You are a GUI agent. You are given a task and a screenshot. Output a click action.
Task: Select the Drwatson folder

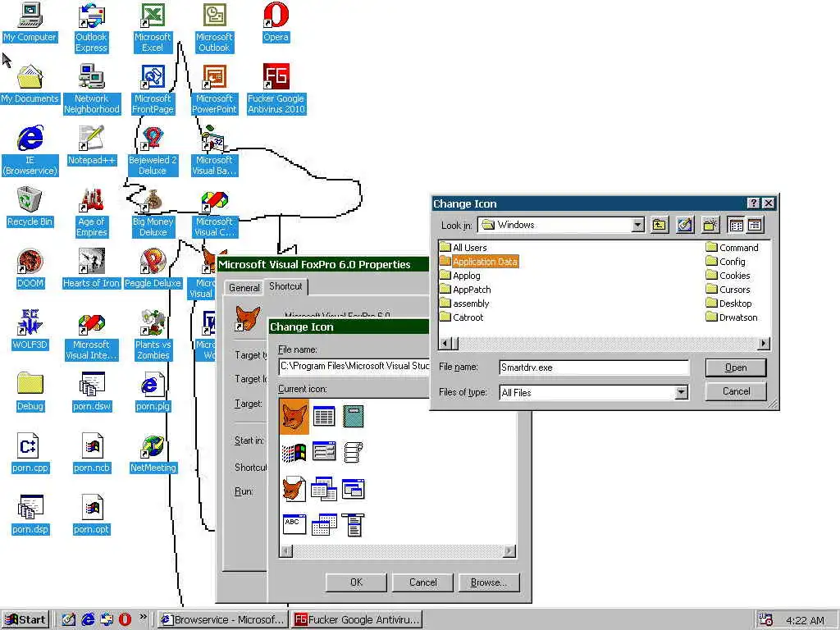click(732, 317)
